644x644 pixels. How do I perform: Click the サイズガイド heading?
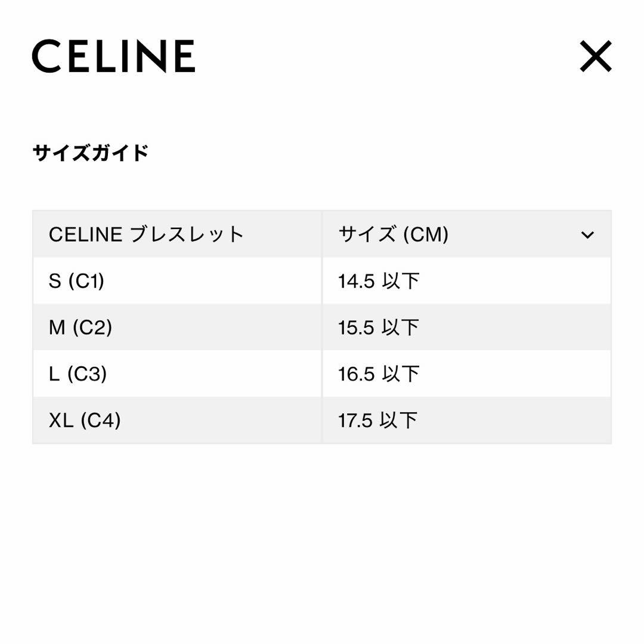tap(89, 151)
